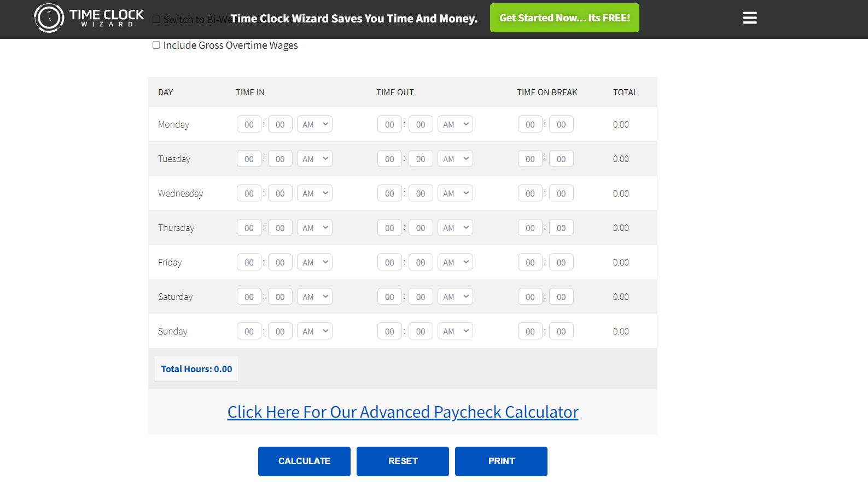Focus Wednesday break hours field
868x485 pixels.
click(x=530, y=193)
